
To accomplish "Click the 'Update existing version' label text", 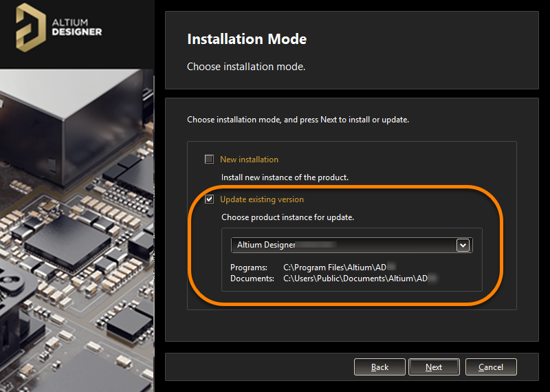I will click(x=261, y=199).
